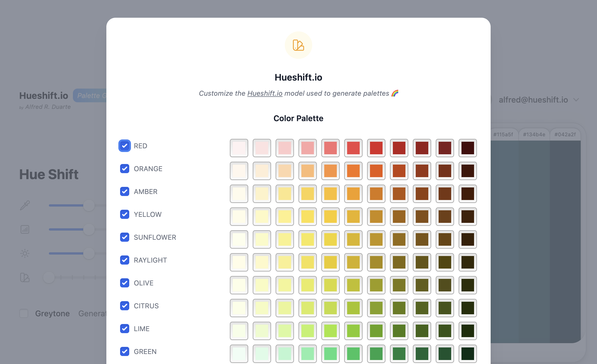
Task: Select the #134b4e palette tab
Action: (534, 134)
